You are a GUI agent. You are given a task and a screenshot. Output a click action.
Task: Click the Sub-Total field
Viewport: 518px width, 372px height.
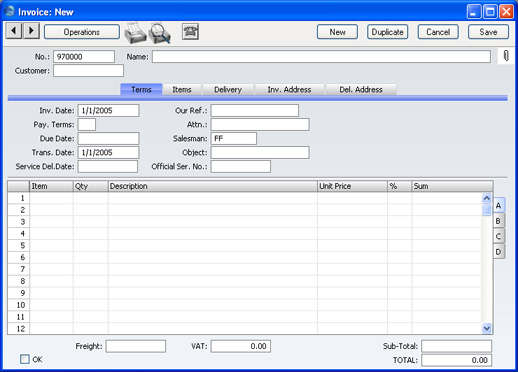456,346
